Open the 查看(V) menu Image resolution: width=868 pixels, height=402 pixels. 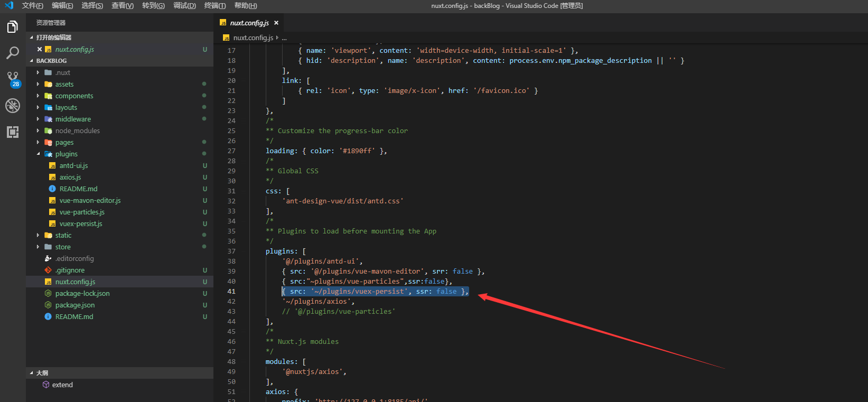pyautogui.click(x=122, y=5)
